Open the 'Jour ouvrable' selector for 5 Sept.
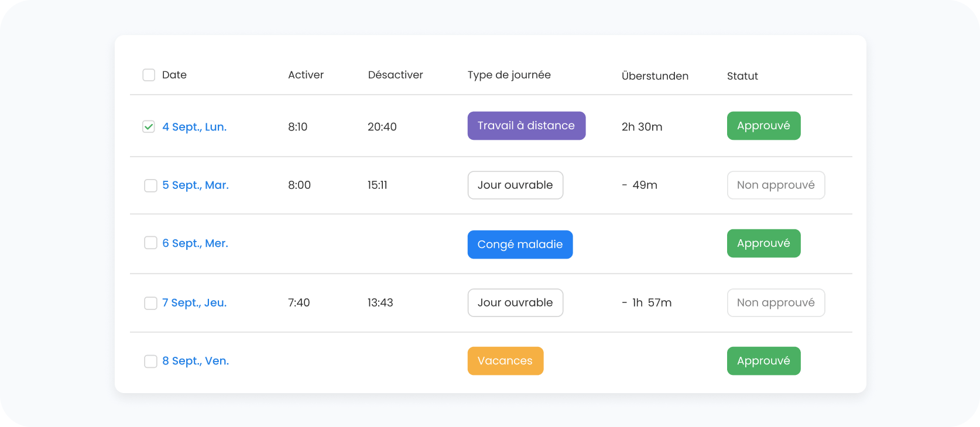 [515, 185]
